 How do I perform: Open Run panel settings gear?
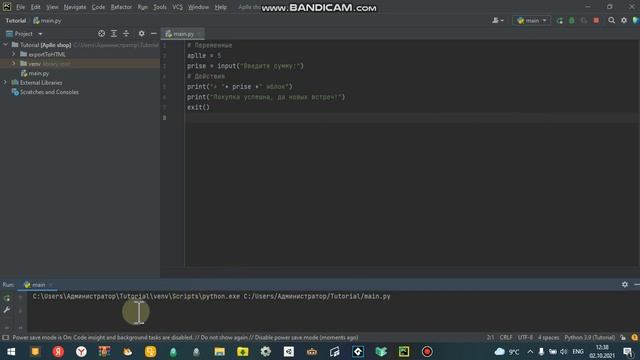[x=625, y=284]
